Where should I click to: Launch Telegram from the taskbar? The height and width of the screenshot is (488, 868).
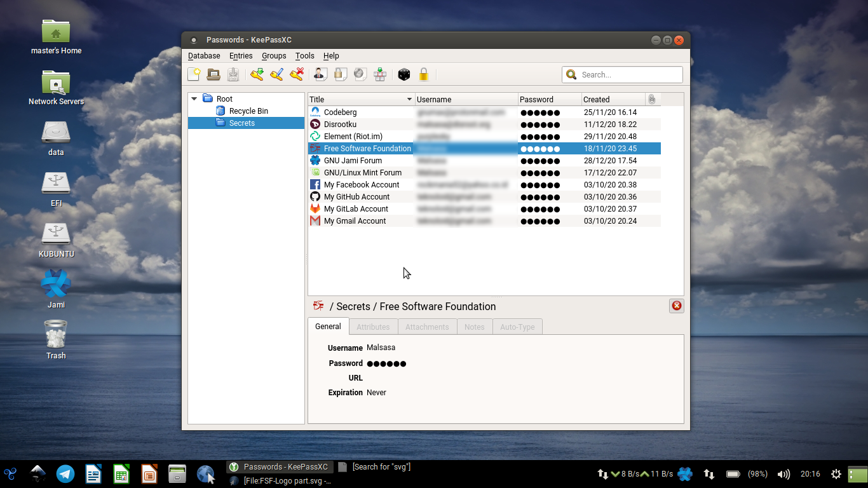point(65,473)
